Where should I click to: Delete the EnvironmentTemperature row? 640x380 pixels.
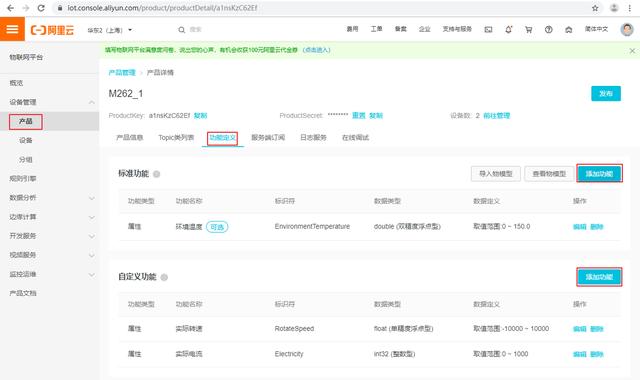[x=596, y=227]
